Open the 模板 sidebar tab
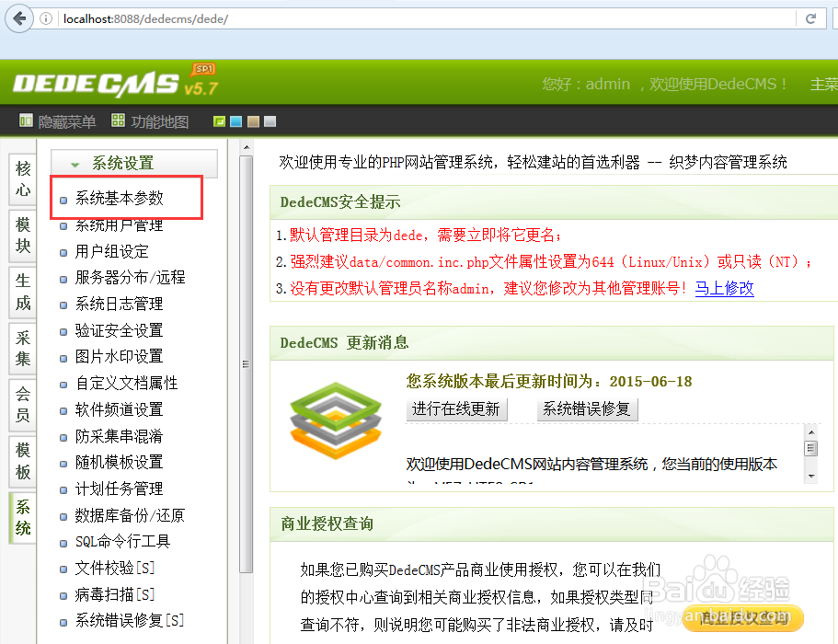Viewport: 838px width, 644px height. pyautogui.click(x=23, y=461)
